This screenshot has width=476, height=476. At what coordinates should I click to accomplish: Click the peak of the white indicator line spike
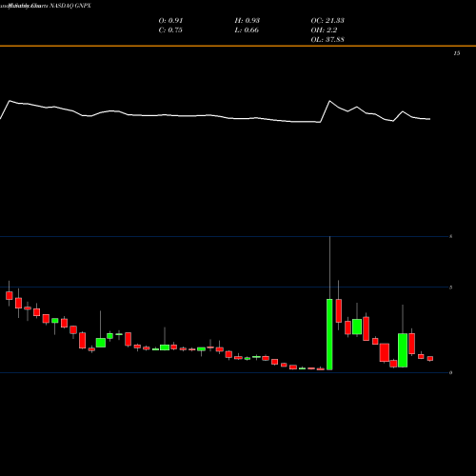click(329, 101)
